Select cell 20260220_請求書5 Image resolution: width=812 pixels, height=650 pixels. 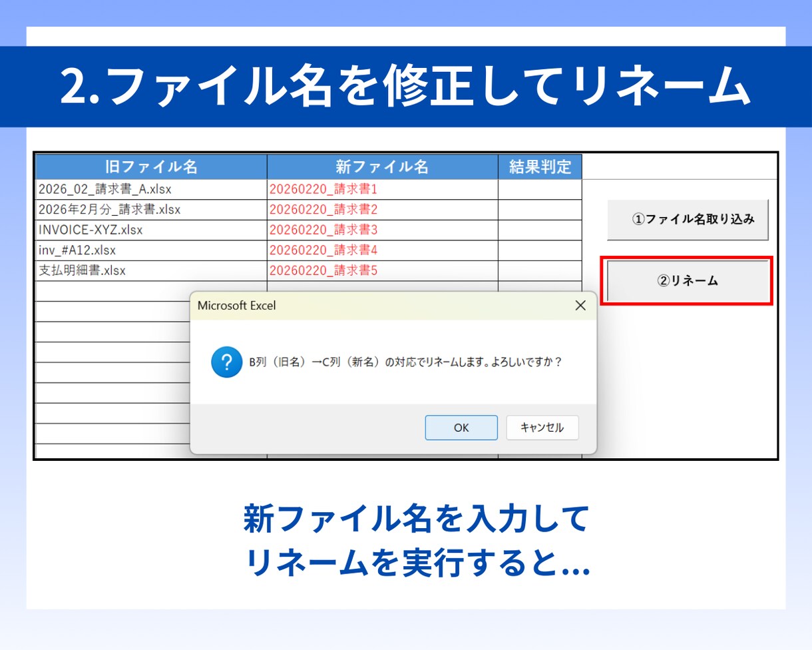click(383, 271)
